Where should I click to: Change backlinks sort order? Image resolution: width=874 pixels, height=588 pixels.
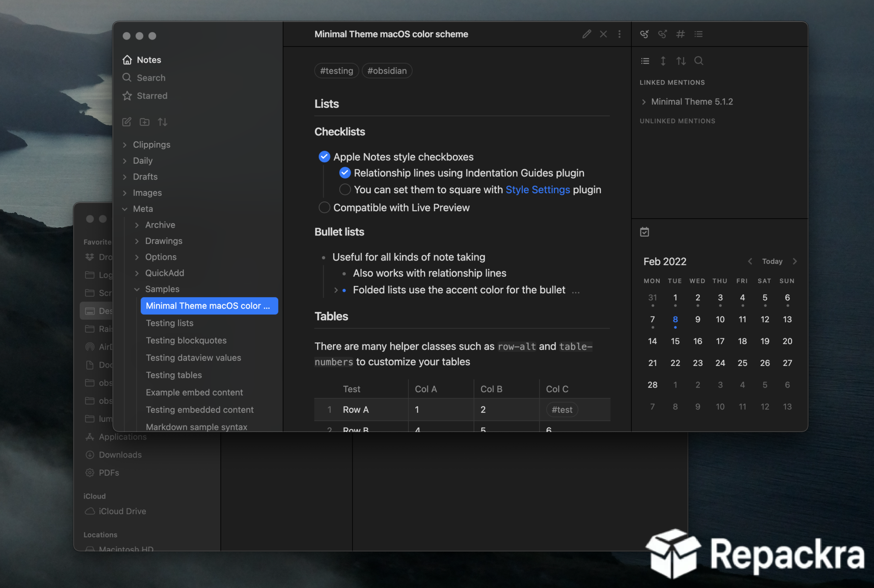681,61
